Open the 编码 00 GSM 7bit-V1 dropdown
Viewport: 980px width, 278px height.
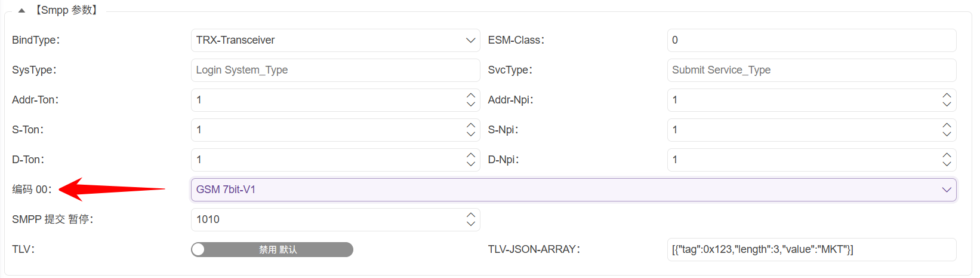coord(573,190)
